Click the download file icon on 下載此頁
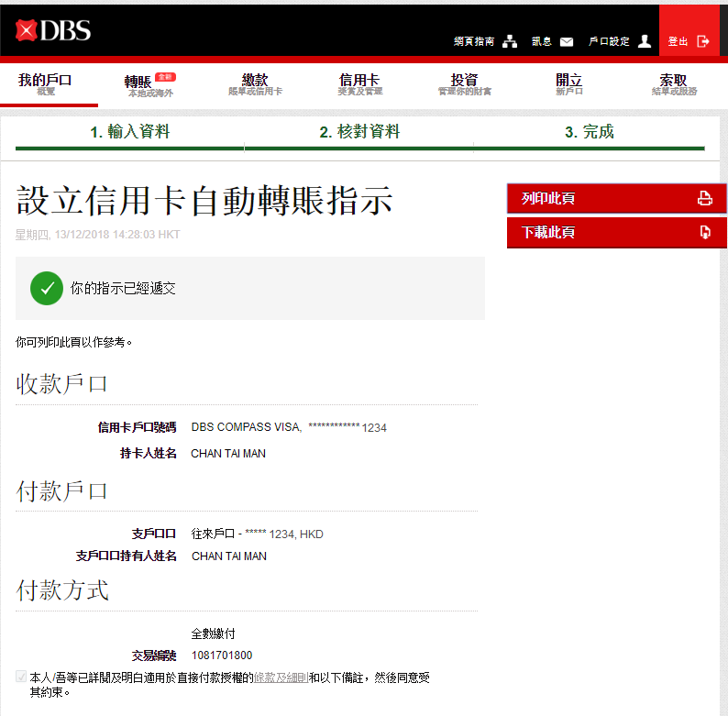 coord(704,233)
